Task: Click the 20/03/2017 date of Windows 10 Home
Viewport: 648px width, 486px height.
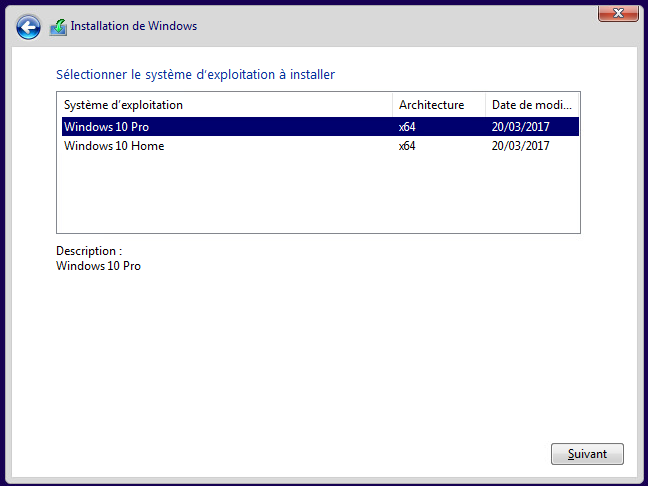Action: [520, 146]
